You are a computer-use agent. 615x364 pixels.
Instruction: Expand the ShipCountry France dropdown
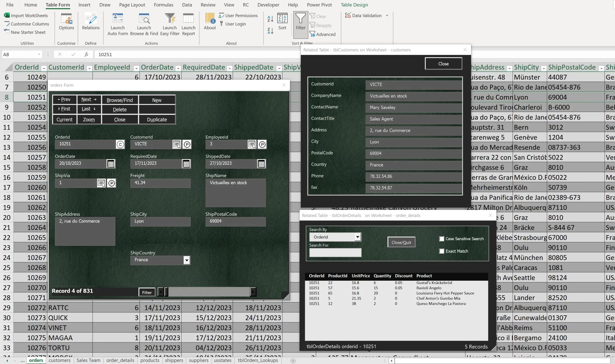(186, 260)
